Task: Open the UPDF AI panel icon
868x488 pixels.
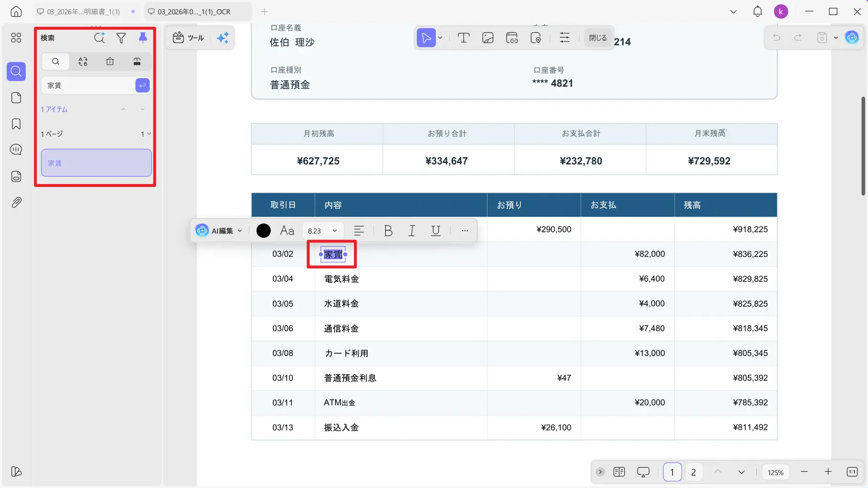Action: 852,37
